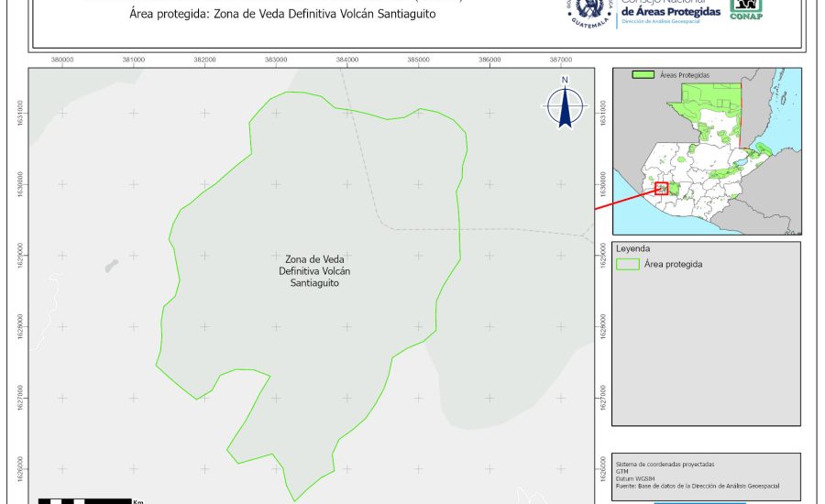Click the CONAP logo at top right
The height and width of the screenshot is (504, 825).
tap(745, 7)
